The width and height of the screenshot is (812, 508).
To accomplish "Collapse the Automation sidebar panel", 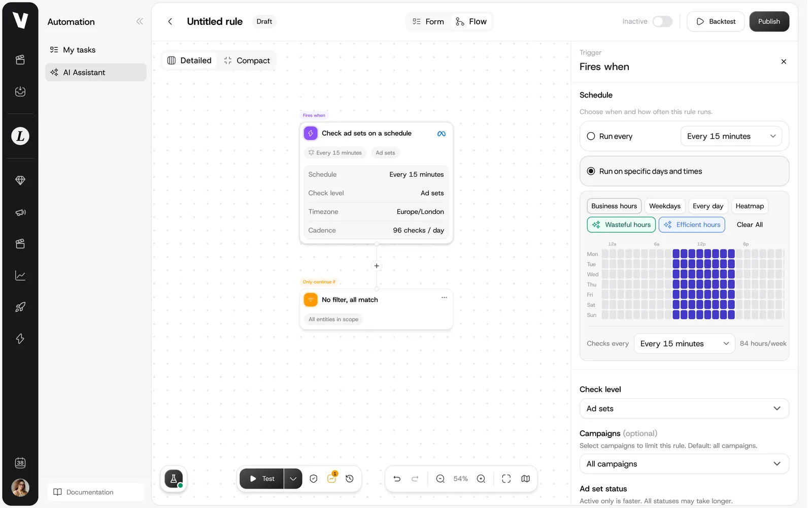I will (x=140, y=21).
